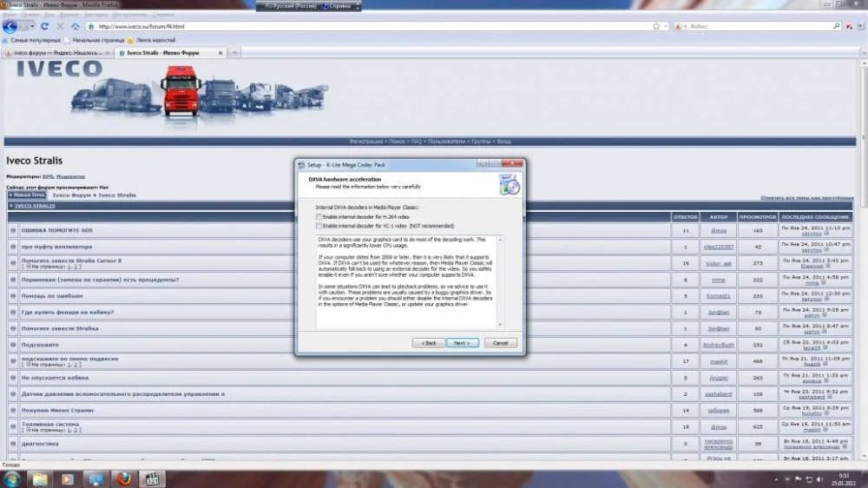
Task: Open 'Где купить фонари на кабину?' topic
Action: 68,312
